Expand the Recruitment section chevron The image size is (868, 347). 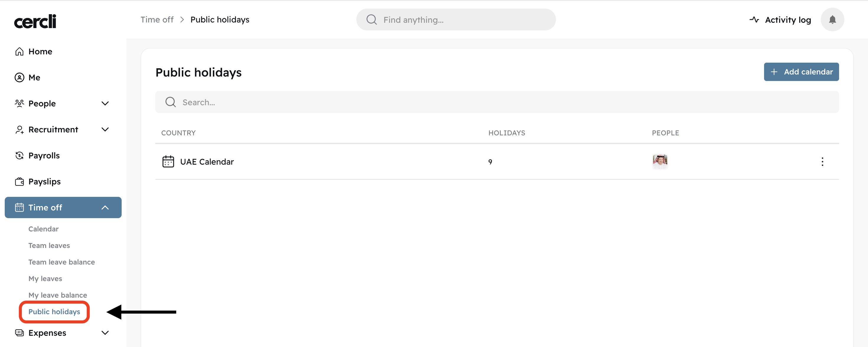[105, 129]
